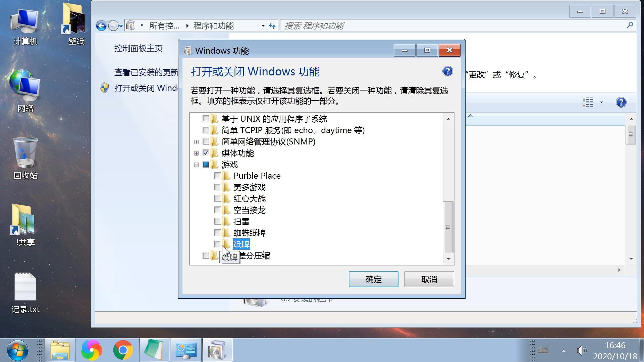Screen dimensions: 644x362
Task: Switch to Windows Features taskbar button
Action: point(217,350)
